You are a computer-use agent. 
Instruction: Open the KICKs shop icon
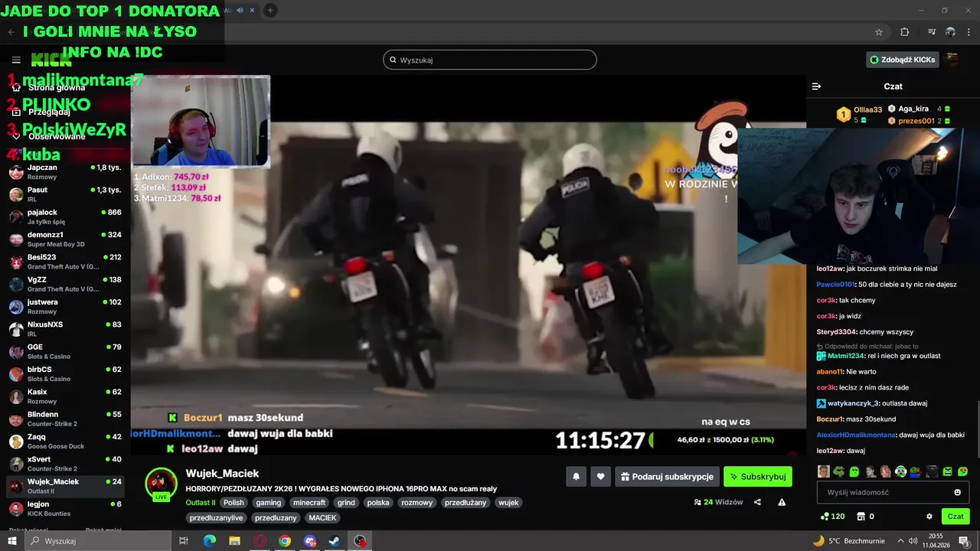(x=865, y=517)
